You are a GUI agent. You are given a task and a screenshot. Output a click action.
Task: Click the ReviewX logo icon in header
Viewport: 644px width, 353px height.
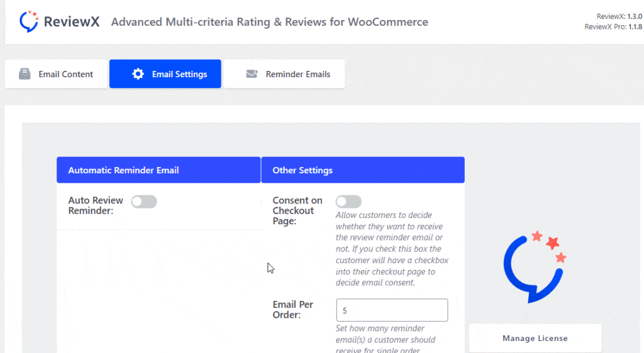point(29,22)
